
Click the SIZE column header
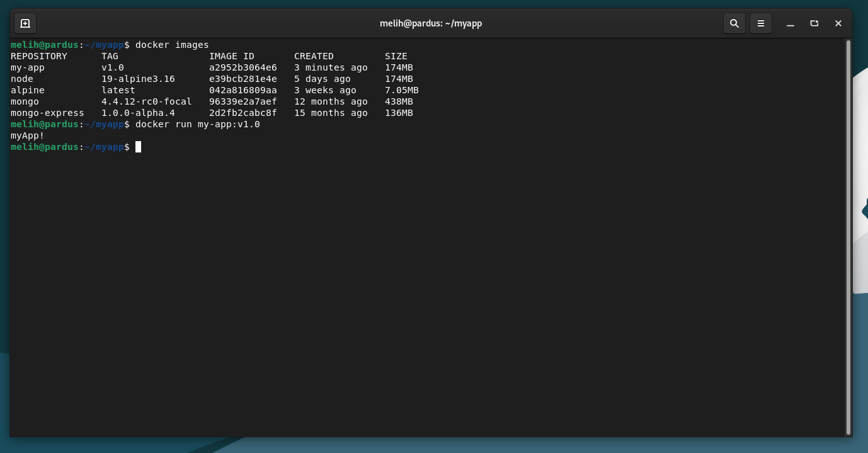(x=396, y=56)
